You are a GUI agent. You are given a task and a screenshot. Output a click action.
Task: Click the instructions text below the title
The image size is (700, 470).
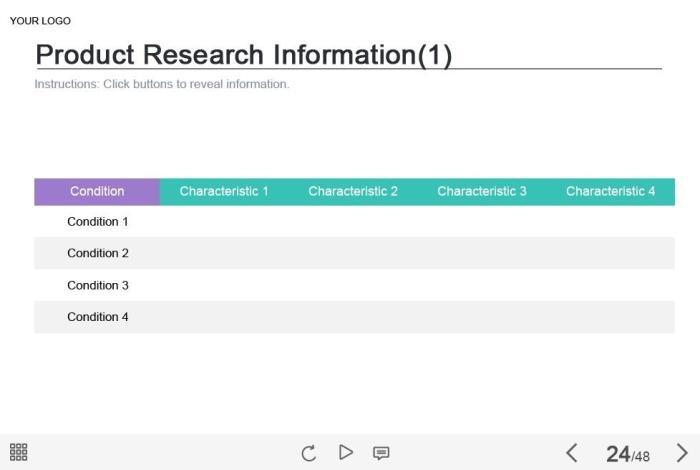click(x=162, y=84)
